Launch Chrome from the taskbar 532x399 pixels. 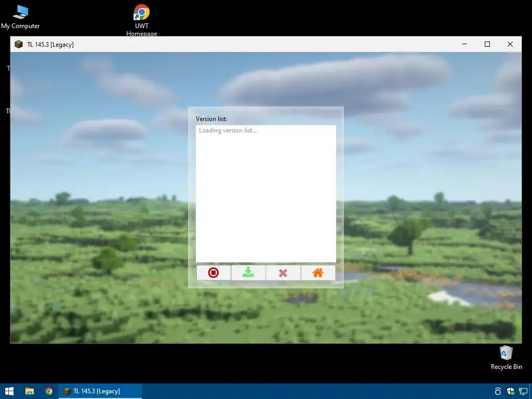(x=49, y=391)
